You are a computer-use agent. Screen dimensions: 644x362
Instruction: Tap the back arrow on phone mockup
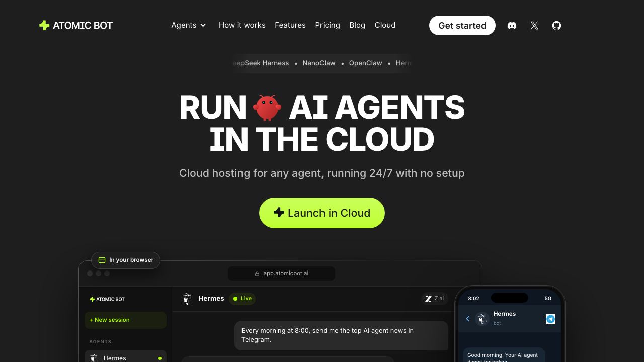click(468, 319)
